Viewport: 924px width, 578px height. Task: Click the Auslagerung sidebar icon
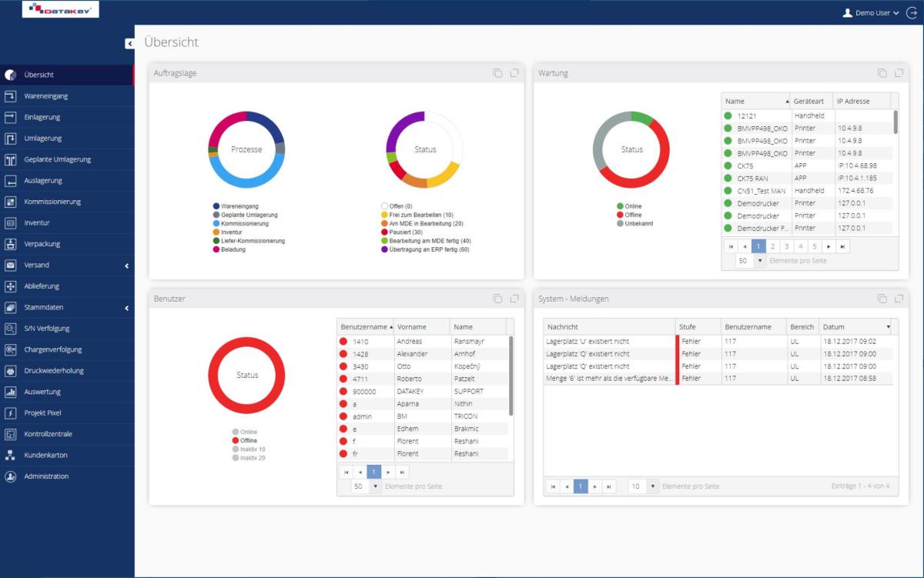pyautogui.click(x=11, y=181)
